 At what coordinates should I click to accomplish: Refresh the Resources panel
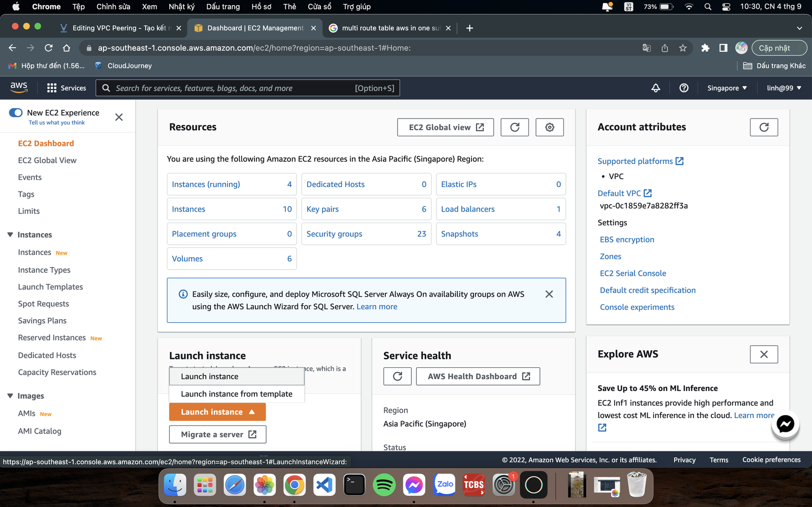coord(515,127)
